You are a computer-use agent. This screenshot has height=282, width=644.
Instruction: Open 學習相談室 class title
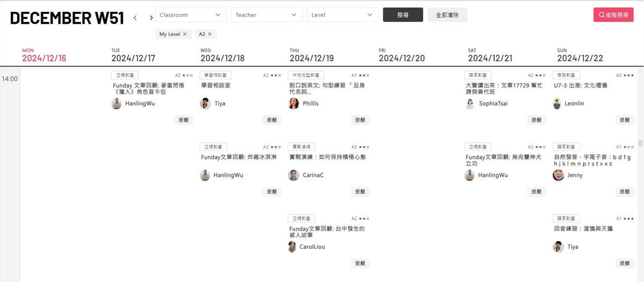pos(216,85)
